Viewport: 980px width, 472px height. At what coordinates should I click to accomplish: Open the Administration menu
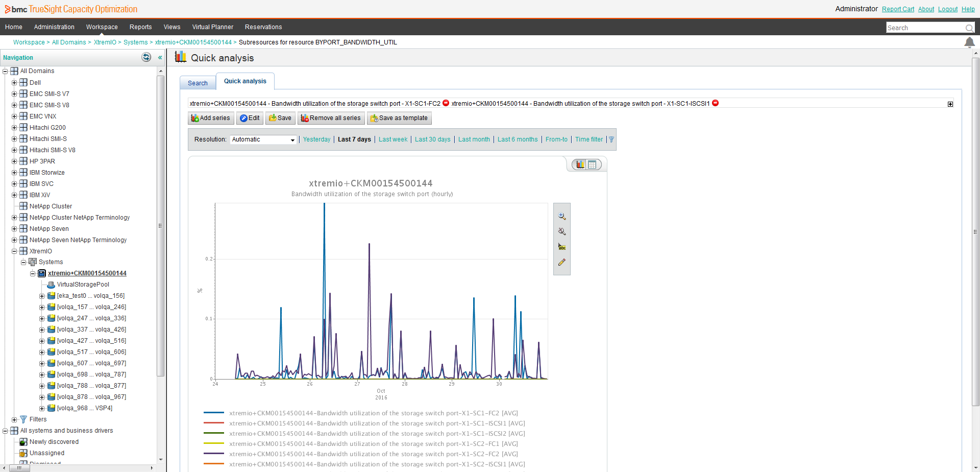(x=54, y=27)
